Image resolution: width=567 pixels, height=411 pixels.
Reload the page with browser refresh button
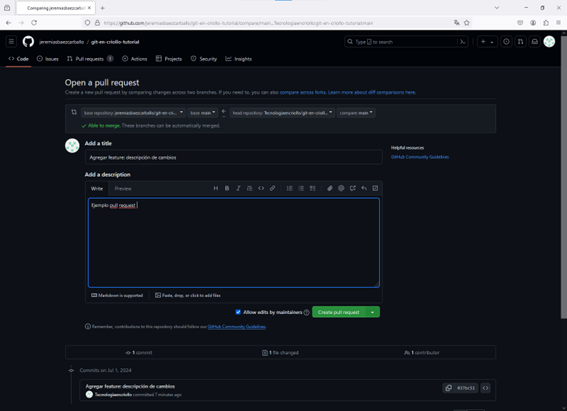coord(34,23)
